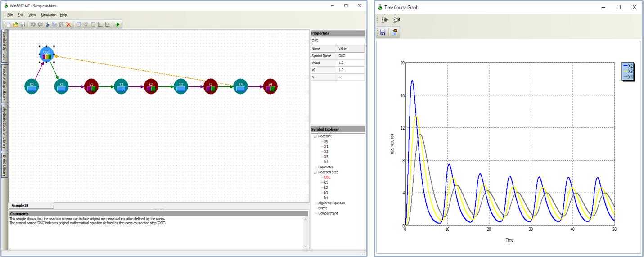Click the X2 legend entry in graph
644x257 pixels.
[628, 66]
